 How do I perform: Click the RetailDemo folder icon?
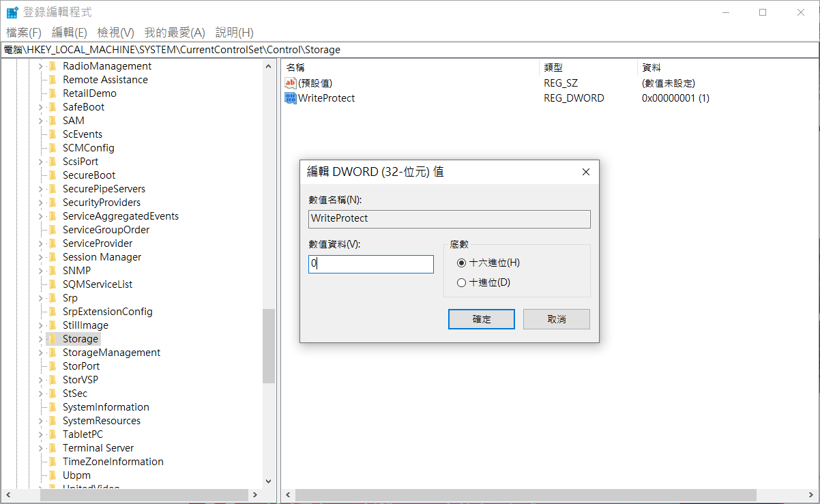(x=53, y=93)
